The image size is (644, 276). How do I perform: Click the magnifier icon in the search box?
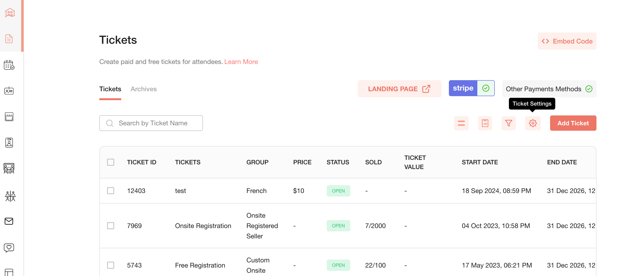[x=109, y=123]
